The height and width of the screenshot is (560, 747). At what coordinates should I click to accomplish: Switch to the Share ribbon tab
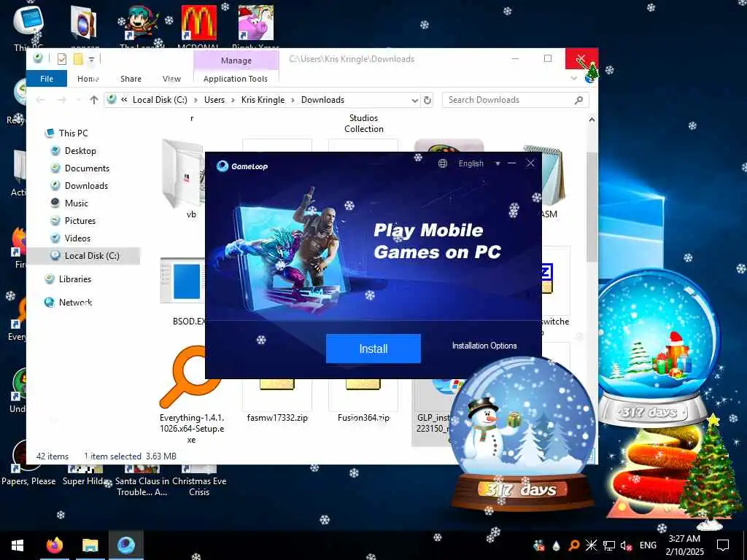[131, 79]
